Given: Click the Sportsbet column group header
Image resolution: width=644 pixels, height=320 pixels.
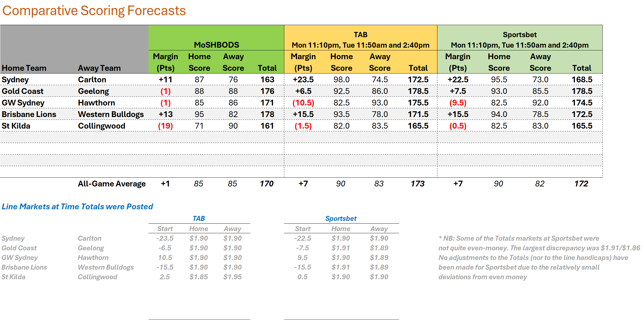Looking at the screenshot, I should 519,35.
